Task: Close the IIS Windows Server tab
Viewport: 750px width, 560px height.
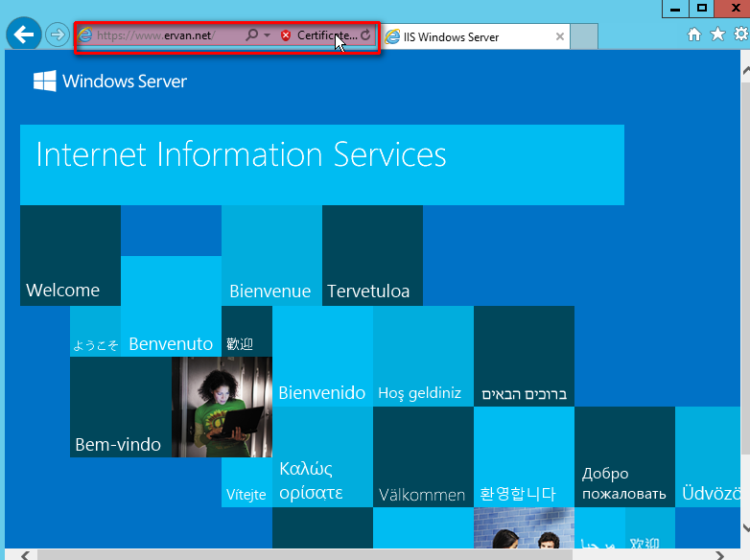Action: [x=560, y=36]
